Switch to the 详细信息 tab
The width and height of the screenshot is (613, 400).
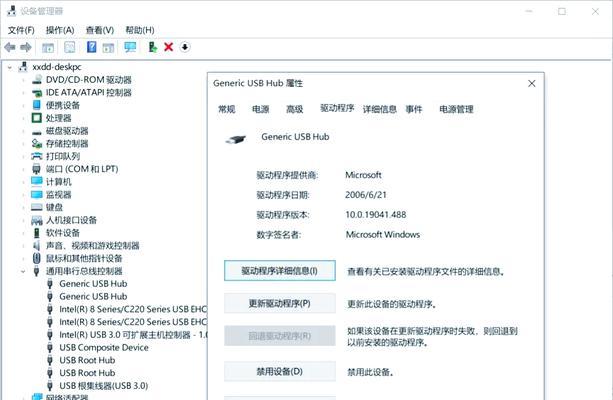tap(379, 109)
